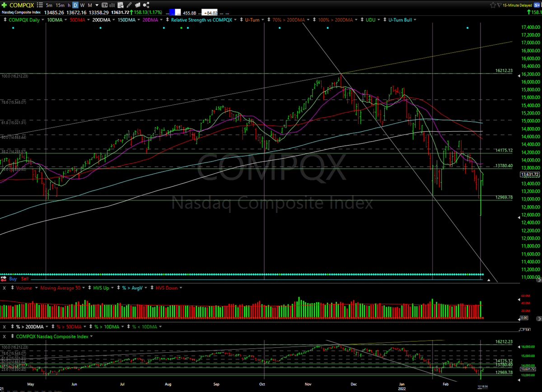Screen dimensions: 542x392
Task: Open the 150DMA indicator dropdown
Action: coord(139,20)
